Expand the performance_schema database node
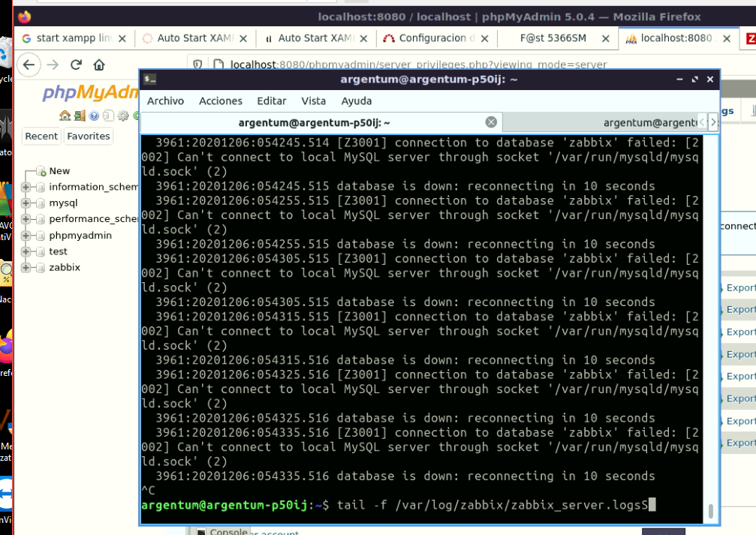The height and width of the screenshot is (535, 756). coord(26,219)
